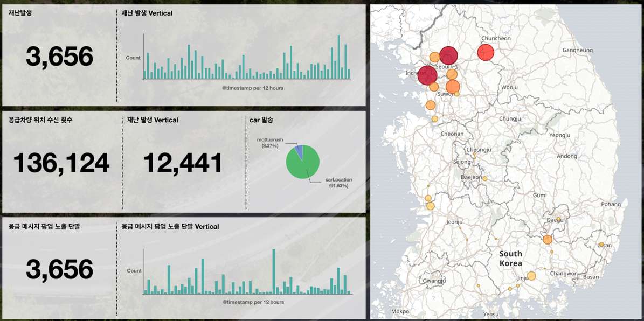Click the Mokpo city label
644x321 pixels.
pyautogui.click(x=400, y=311)
